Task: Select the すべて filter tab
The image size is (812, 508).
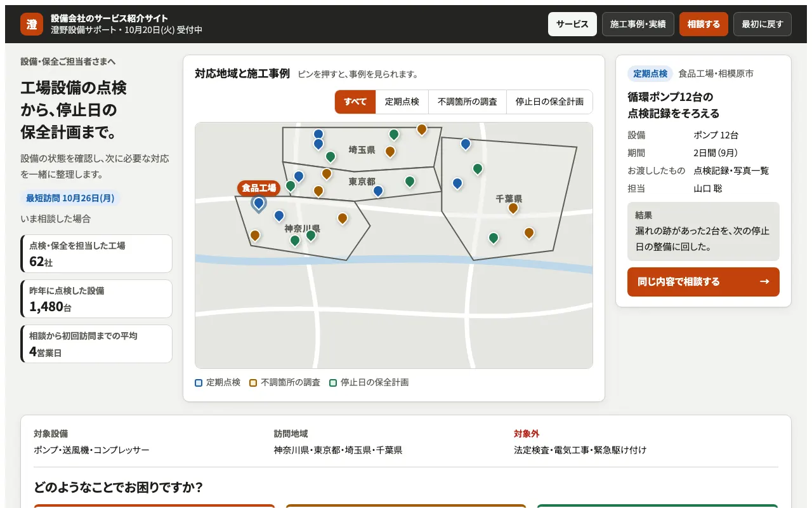Action: [355, 102]
